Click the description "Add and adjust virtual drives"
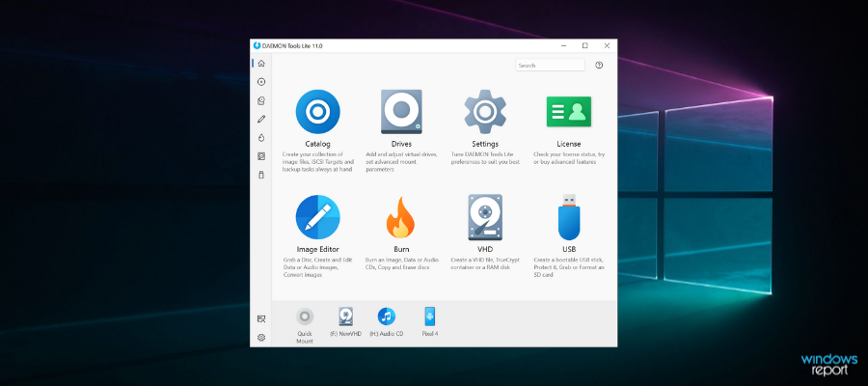The height and width of the screenshot is (386, 868). (401, 162)
